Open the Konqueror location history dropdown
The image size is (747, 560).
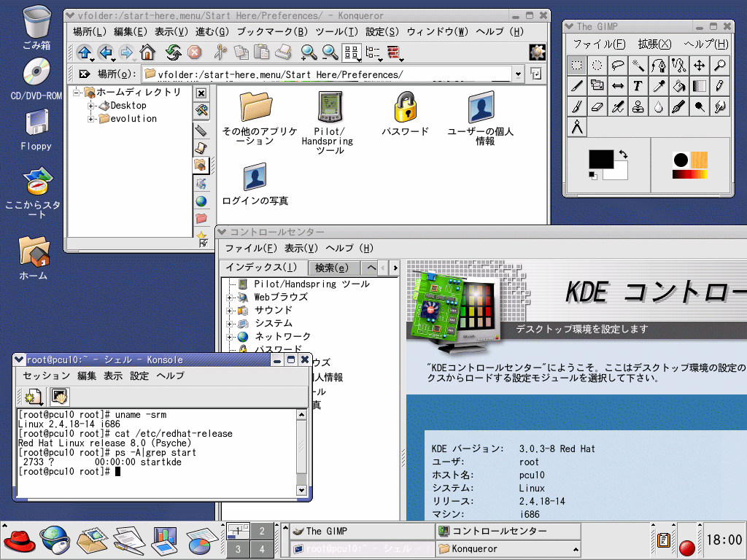[x=519, y=74]
